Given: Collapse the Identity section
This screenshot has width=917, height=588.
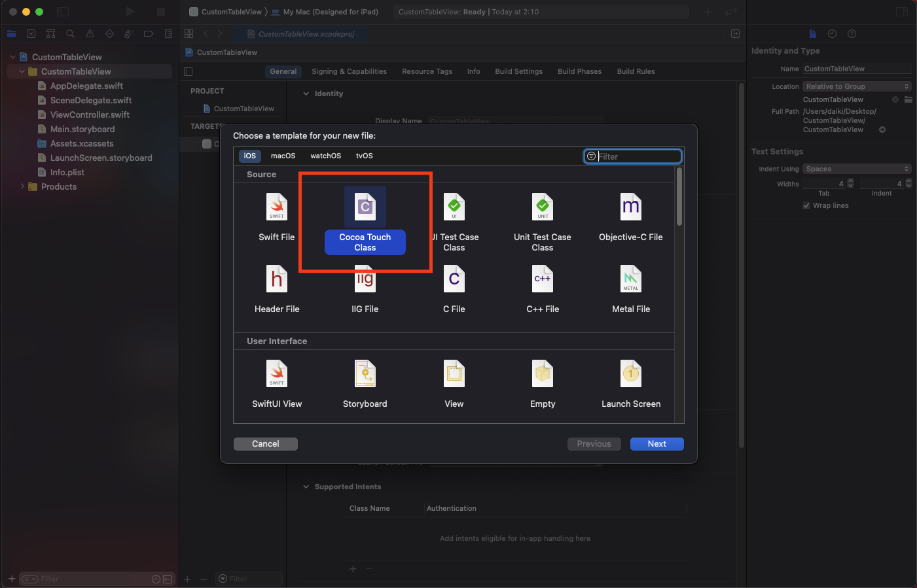Looking at the screenshot, I should [x=306, y=94].
